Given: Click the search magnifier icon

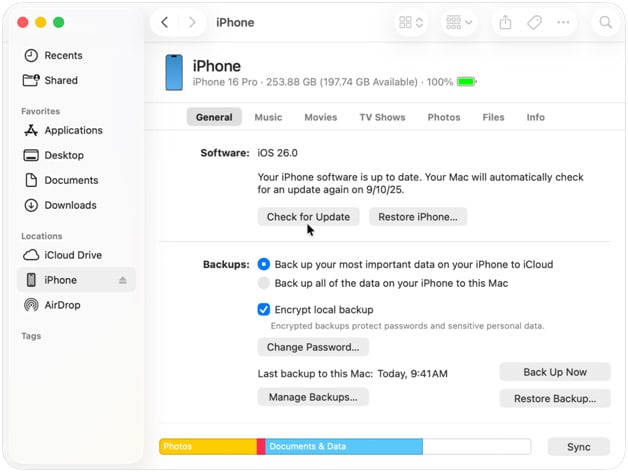Looking at the screenshot, I should coord(606,22).
